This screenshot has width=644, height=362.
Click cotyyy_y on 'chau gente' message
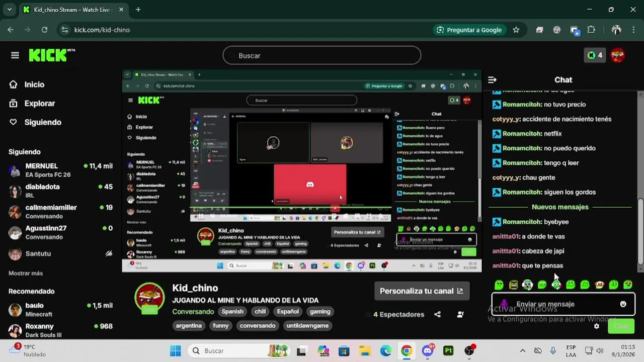(x=506, y=177)
